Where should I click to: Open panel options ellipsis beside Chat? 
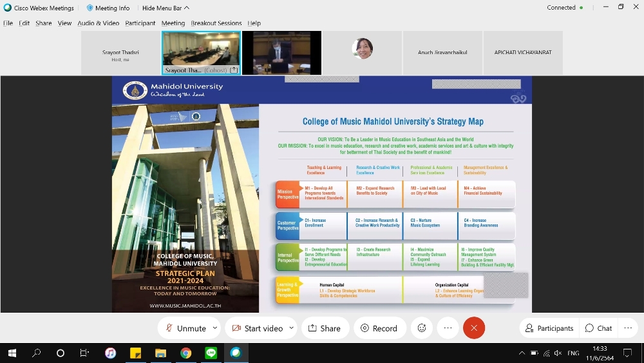[628, 328]
